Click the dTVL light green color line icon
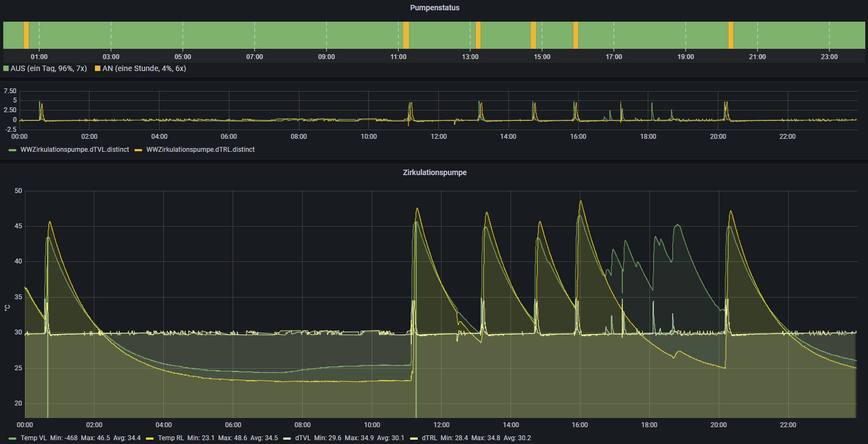868x444 pixels. click(x=287, y=439)
